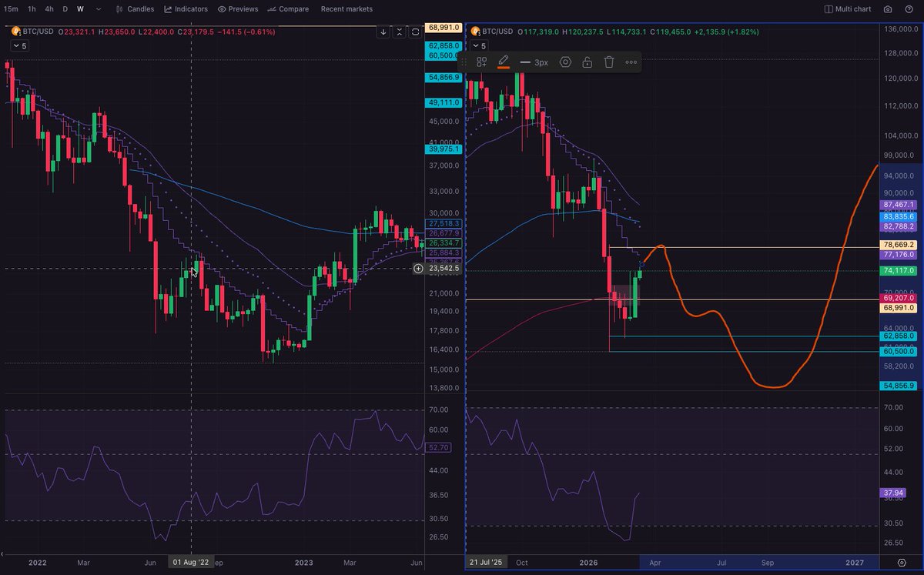
Task: Click the left chart -141.5 (-0.61%) change value
Action: (x=247, y=32)
